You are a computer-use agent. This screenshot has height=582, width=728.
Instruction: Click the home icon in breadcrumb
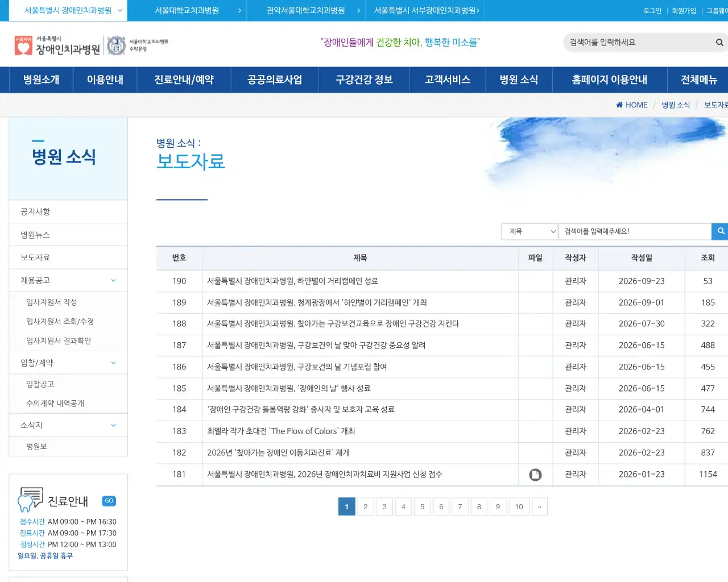coord(619,105)
